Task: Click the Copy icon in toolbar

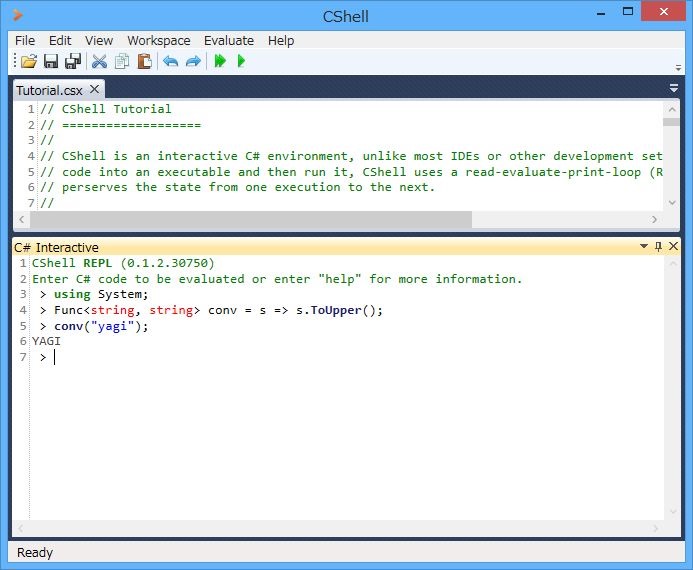Action: [x=121, y=62]
